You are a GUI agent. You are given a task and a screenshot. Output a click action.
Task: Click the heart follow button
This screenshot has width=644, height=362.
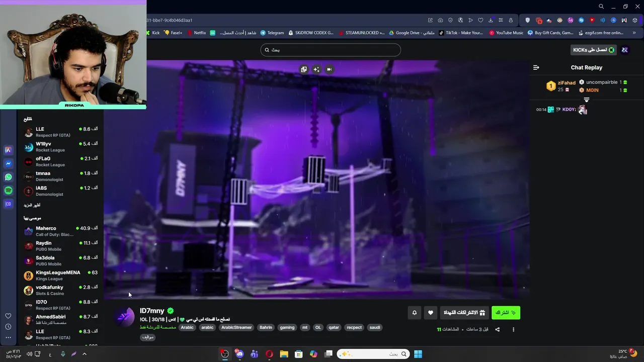430,313
